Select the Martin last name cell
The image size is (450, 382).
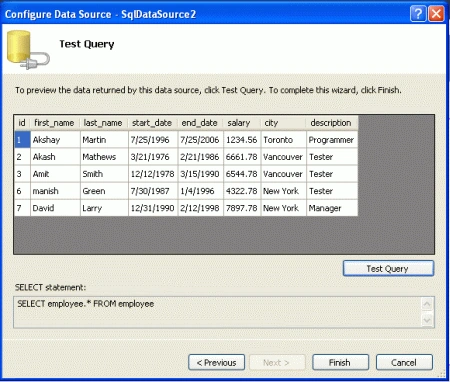point(104,140)
